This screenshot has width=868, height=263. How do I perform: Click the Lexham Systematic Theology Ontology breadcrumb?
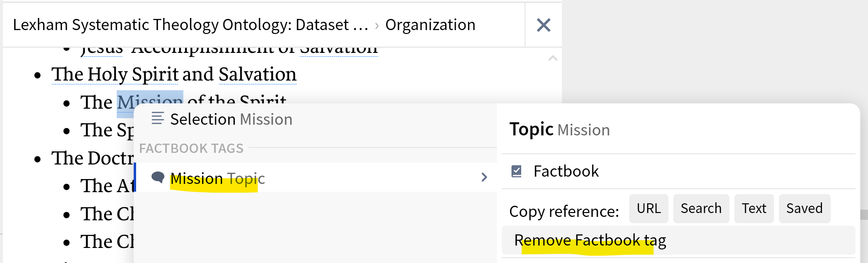190,25
